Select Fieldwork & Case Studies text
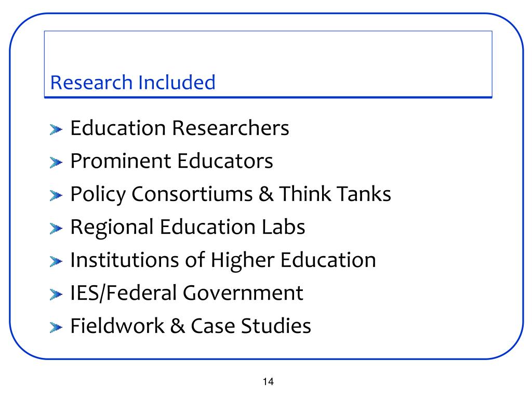 [x=191, y=326]
